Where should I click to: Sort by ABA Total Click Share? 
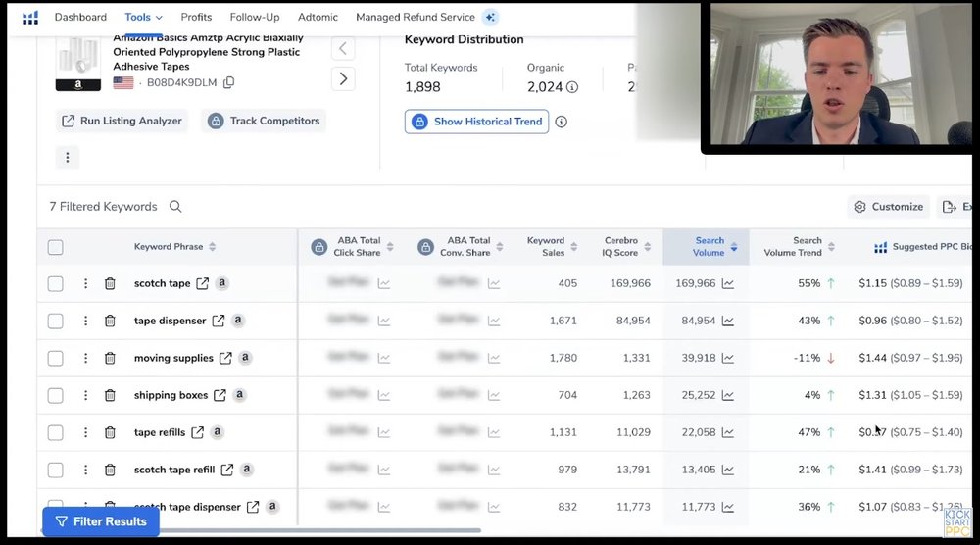point(390,247)
